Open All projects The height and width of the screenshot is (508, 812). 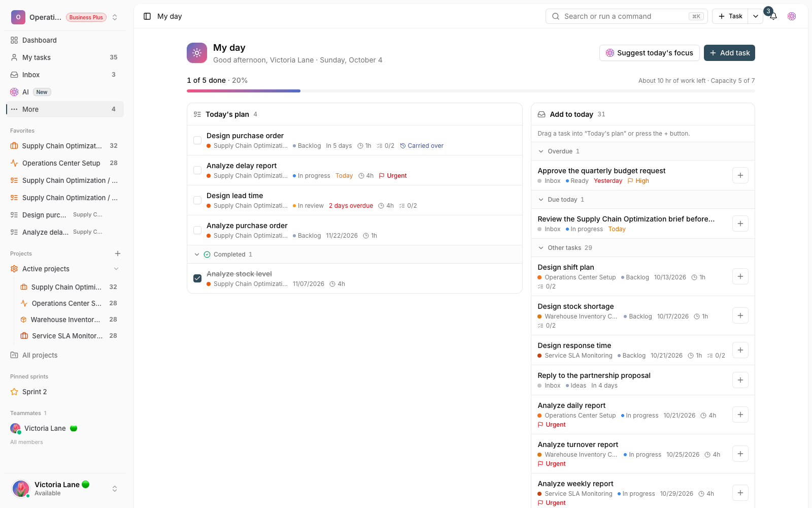65,355
